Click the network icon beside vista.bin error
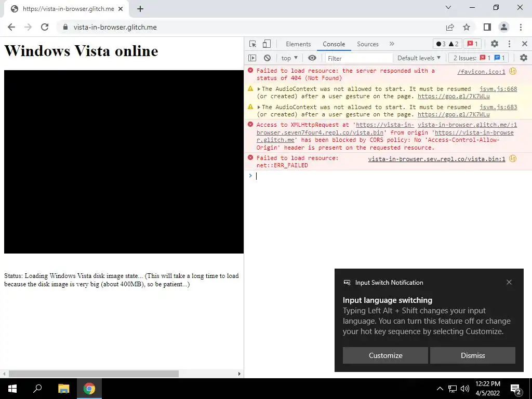This screenshot has height=399, width=532. pos(513,158)
